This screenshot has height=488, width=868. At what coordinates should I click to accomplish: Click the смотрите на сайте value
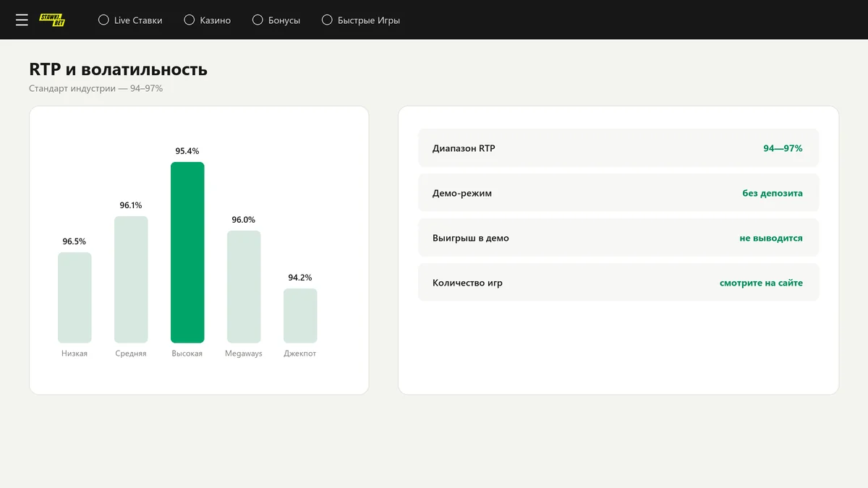761,283
